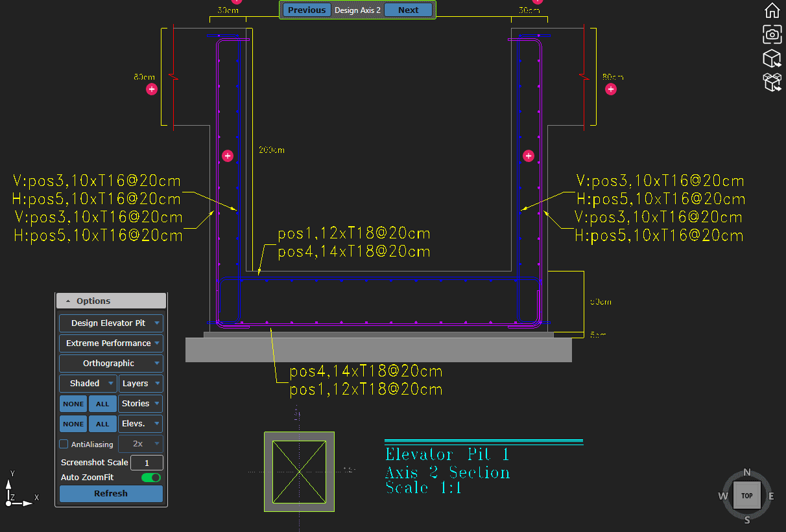The height and width of the screenshot is (532, 786).
Task: Take a screenshot with the camera icon
Action: click(772, 34)
